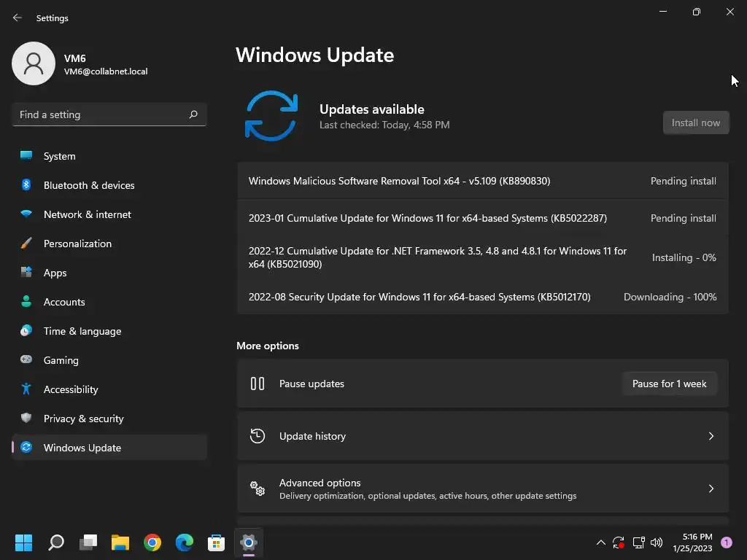Click the 2022-08 Security Update KB5012170 row

[x=483, y=297]
